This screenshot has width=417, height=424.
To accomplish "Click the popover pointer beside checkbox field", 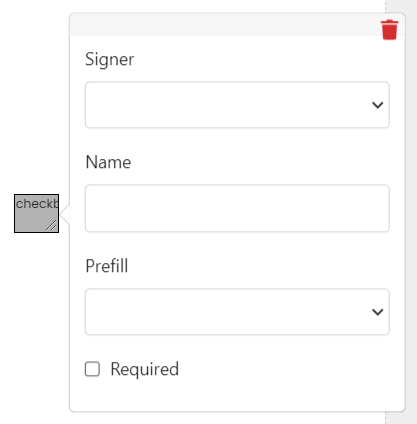I will point(65,214).
